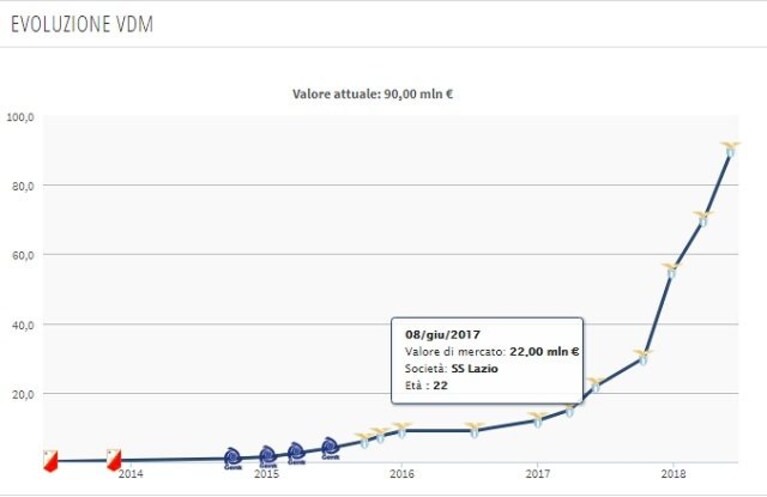
Task: Click the last Genk logo marker in mid-2015
Action: click(x=330, y=448)
